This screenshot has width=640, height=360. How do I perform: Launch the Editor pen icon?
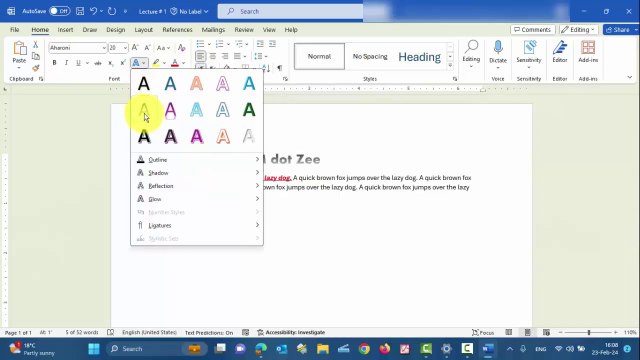click(560, 47)
